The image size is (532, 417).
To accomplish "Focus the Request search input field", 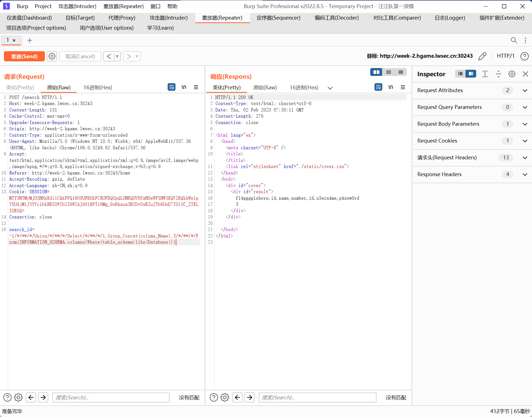I will [111, 397].
